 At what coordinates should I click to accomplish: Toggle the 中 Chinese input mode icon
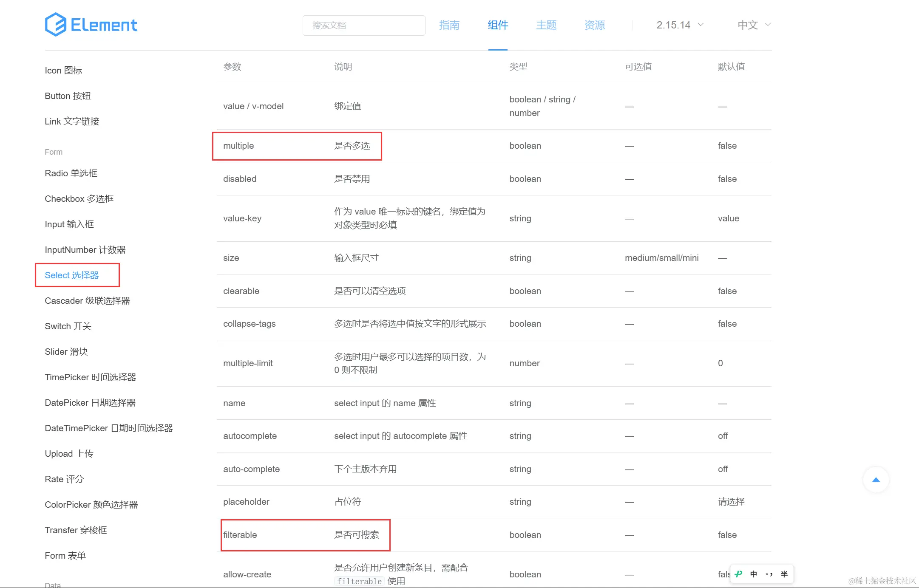point(754,574)
